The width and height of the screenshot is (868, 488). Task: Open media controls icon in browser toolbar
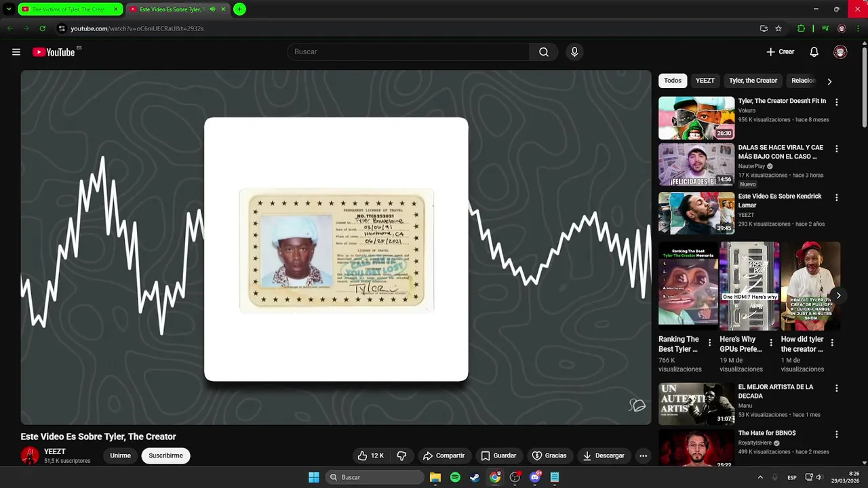[825, 28]
